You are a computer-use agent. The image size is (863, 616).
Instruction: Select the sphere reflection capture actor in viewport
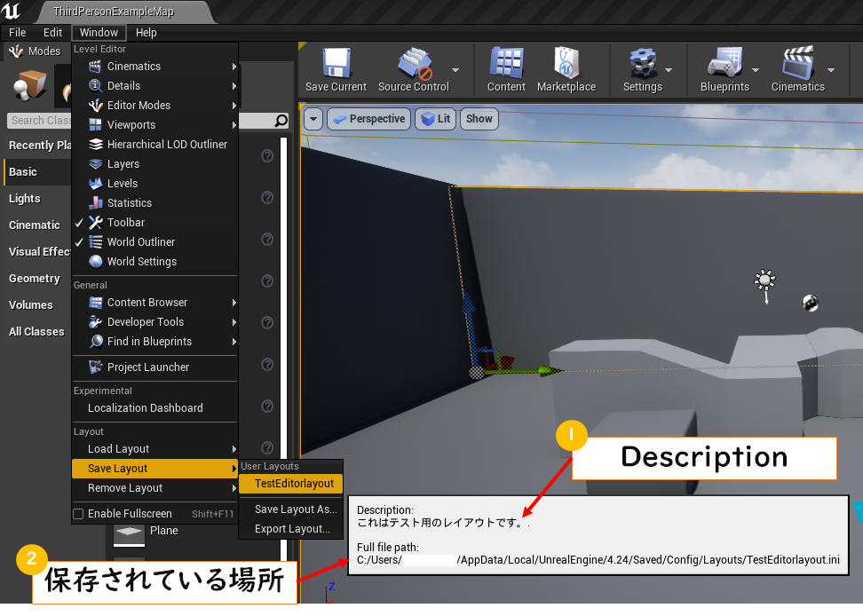811,303
